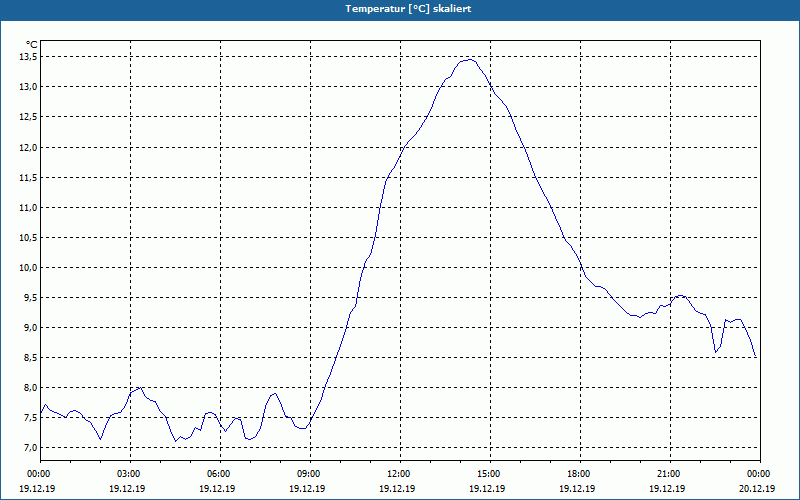This screenshot has height=500, width=800.
Task: Click the 19.12.19 date under 12:00
Action: click(x=397, y=489)
